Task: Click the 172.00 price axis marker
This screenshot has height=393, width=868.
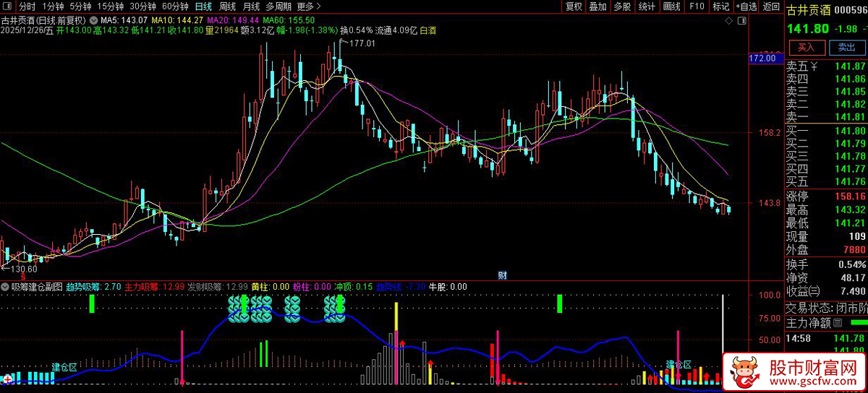Action: (762, 58)
